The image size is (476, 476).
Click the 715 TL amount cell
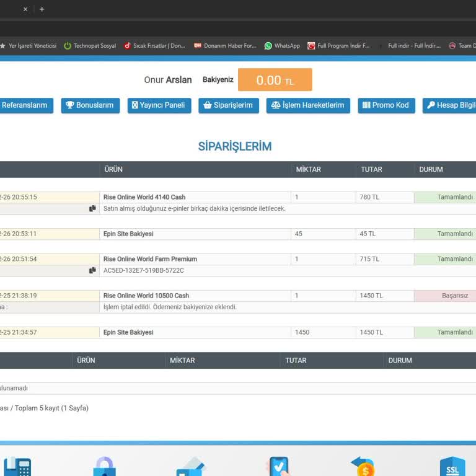pos(385,259)
